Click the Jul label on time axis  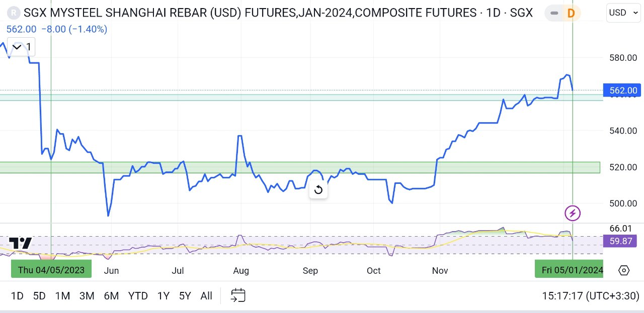[x=178, y=270]
